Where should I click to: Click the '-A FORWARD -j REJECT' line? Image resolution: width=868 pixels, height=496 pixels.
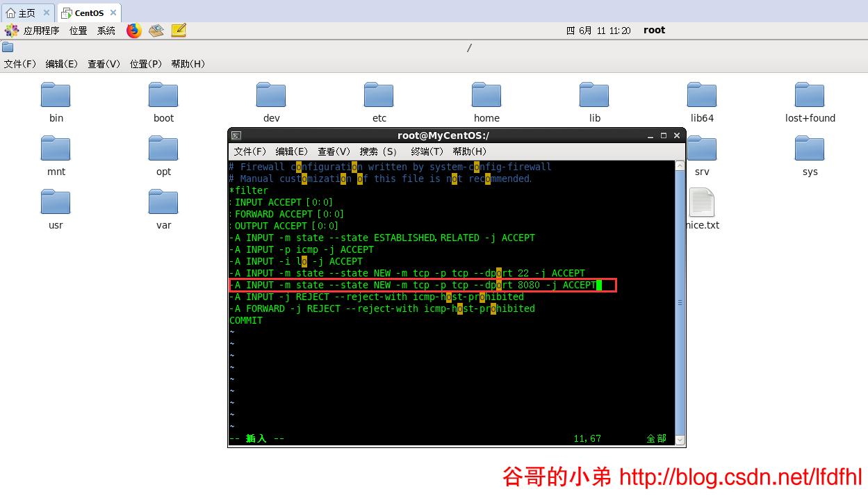[x=382, y=308]
